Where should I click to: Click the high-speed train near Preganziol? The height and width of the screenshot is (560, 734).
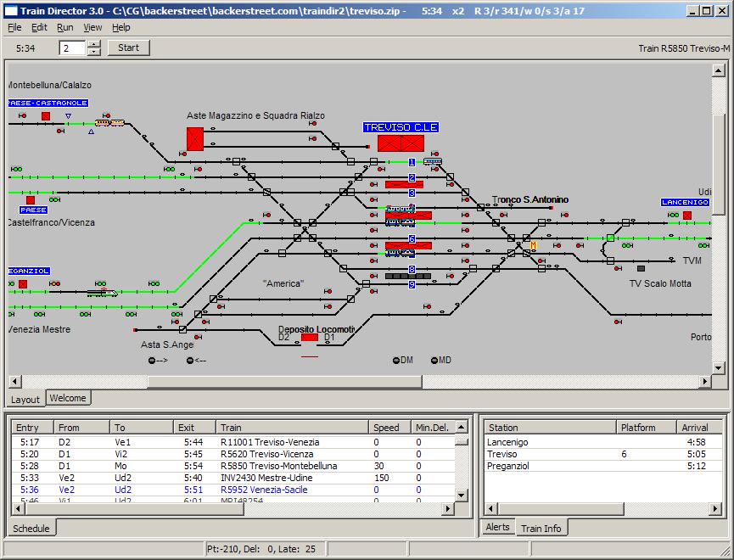pyautogui.click(x=101, y=292)
